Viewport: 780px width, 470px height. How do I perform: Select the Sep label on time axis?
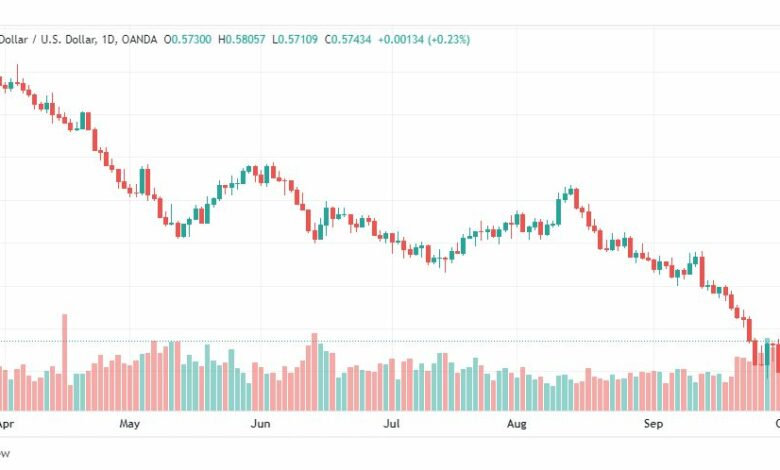653,424
